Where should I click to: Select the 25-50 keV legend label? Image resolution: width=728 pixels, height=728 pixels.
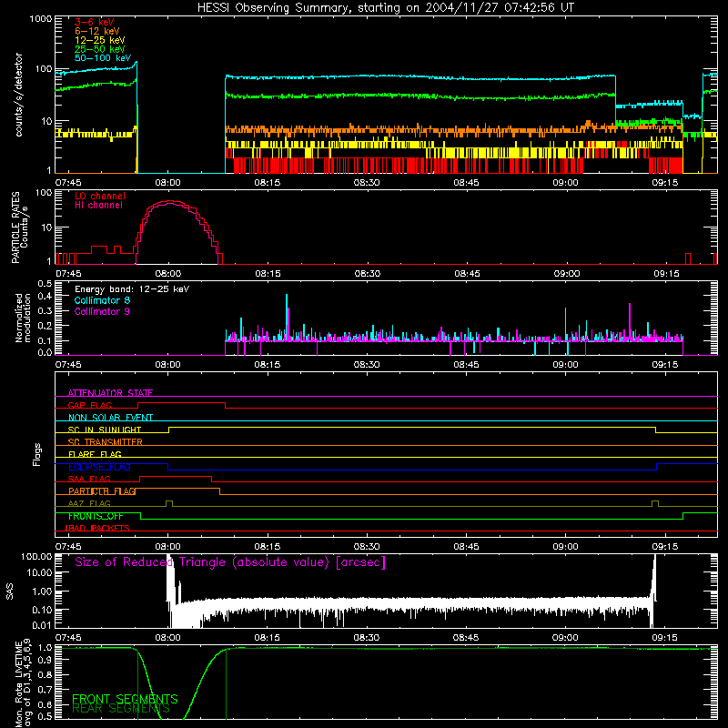(100, 49)
